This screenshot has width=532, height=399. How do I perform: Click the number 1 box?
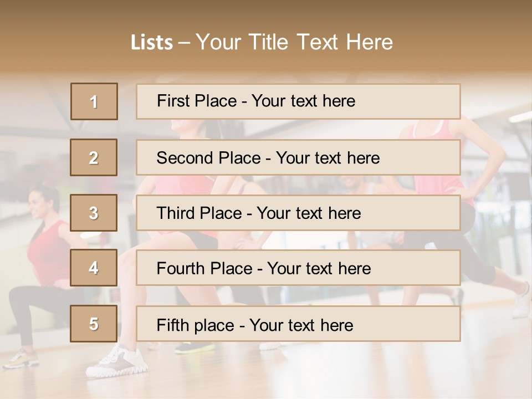[94, 101]
